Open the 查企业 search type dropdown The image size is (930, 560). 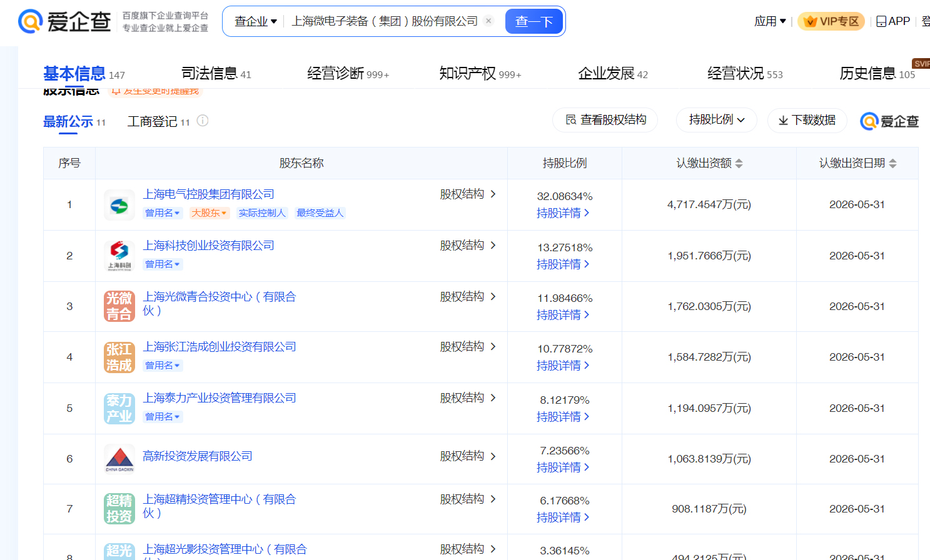coord(255,21)
